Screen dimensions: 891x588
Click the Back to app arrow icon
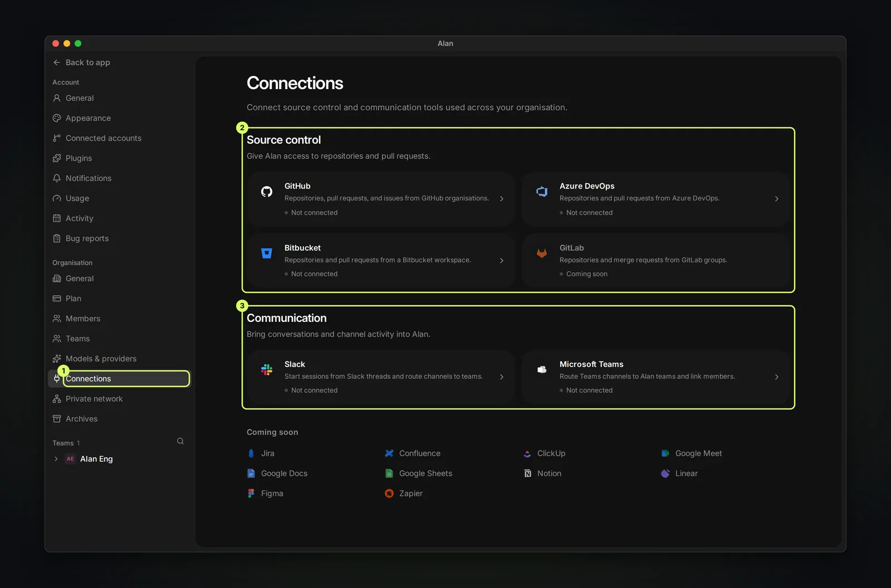point(57,62)
